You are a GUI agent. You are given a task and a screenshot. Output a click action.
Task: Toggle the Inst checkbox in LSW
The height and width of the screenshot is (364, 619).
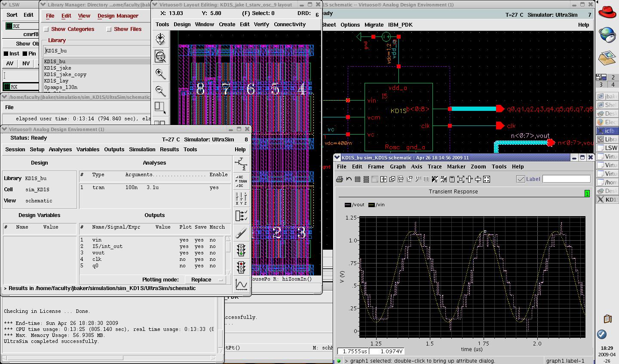[x=6, y=54]
